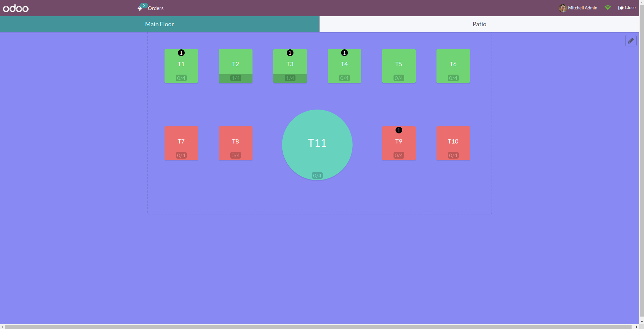Image resolution: width=644 pixels, height=329 pixels.
Task: Select red table T9
Action: click(x=399, y=143)
